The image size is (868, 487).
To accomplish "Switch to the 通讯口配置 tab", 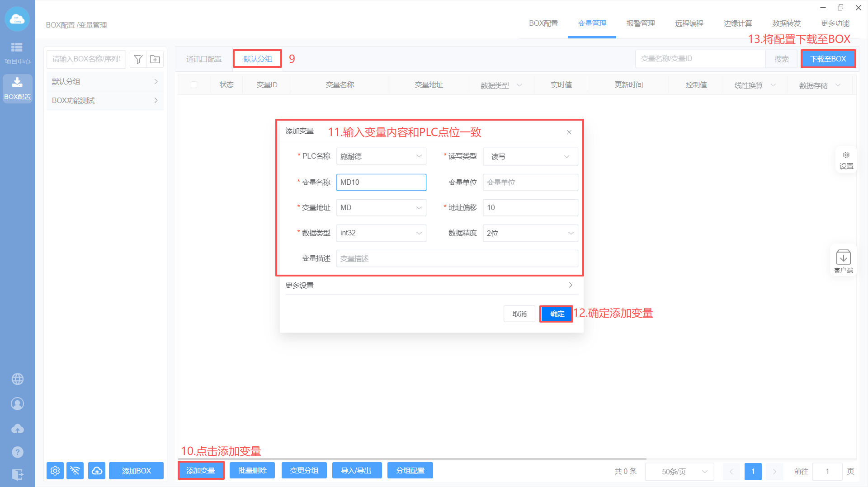I will (x=204, y=59).
